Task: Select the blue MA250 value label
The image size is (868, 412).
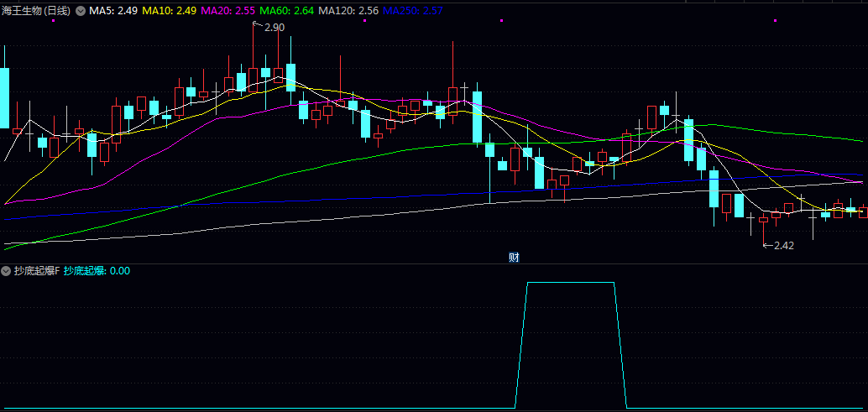Action: (413, 11)
